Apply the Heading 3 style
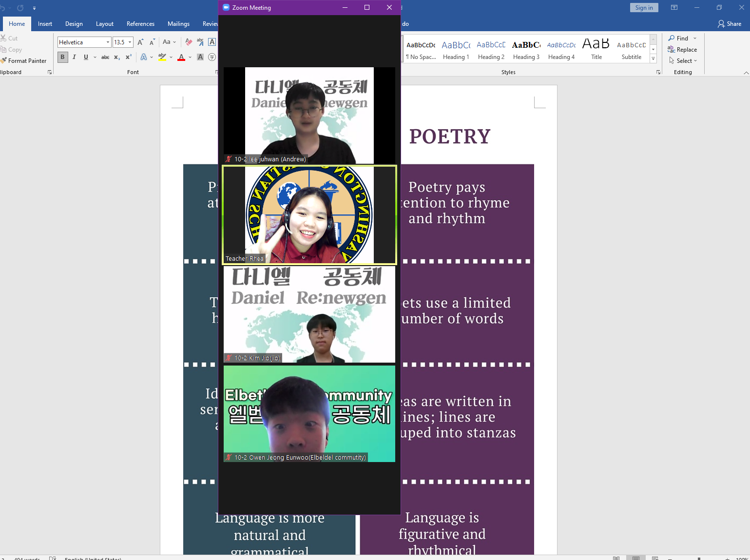 [526, 50]
